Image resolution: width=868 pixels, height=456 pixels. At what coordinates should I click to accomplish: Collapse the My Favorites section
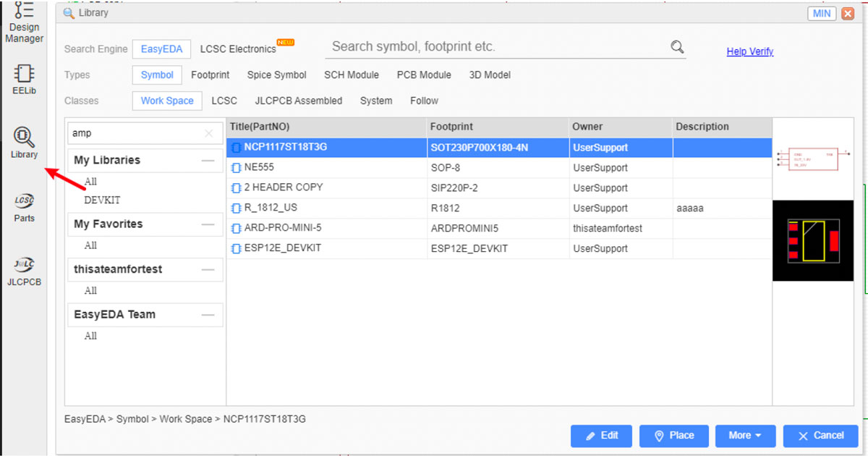click(208, 224)
